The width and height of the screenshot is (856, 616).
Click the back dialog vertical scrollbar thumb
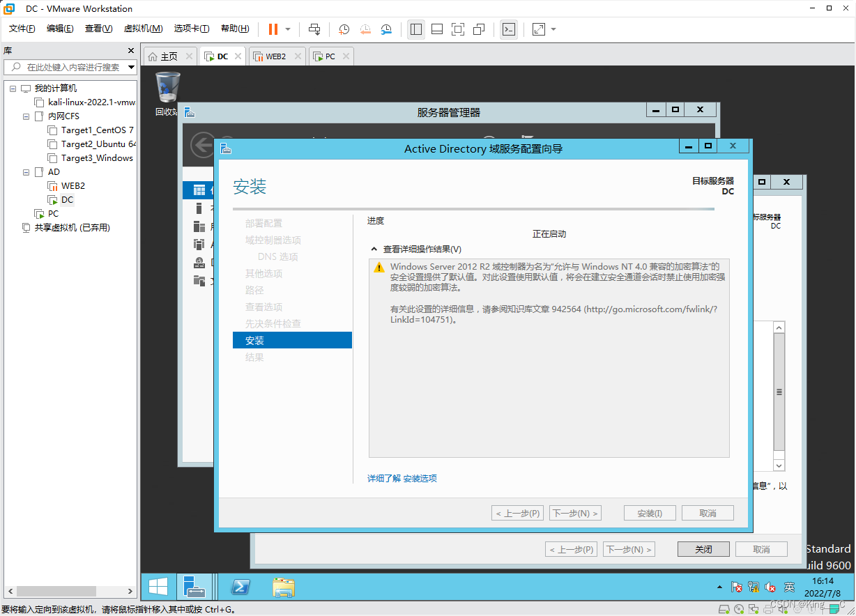[779, 392]
